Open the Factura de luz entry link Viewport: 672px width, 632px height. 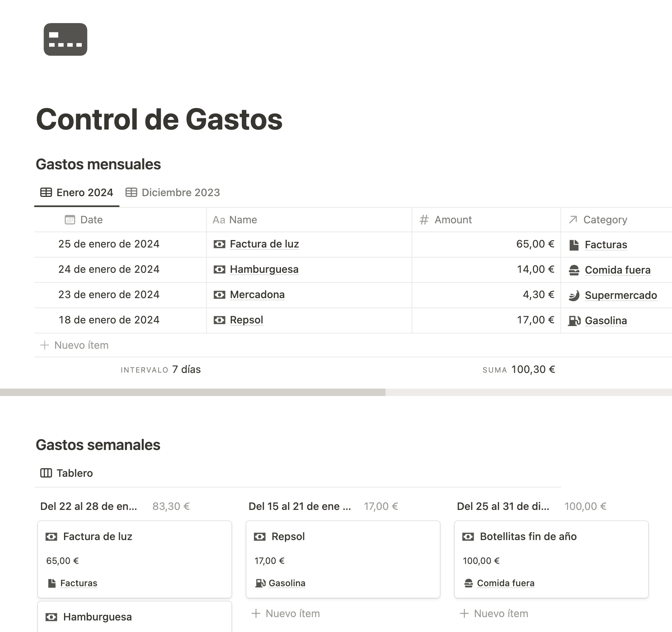click(x=264, y=244)
